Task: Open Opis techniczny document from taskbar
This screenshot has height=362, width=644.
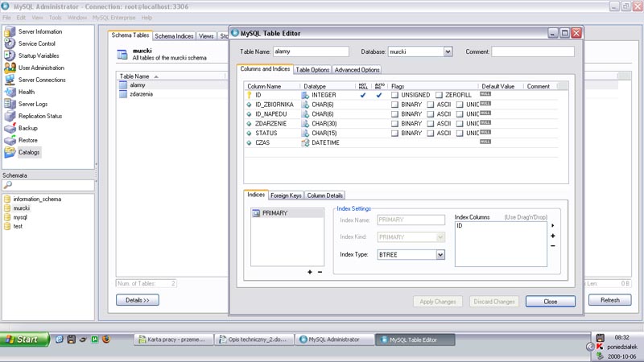Action: [x=254, y=339]
